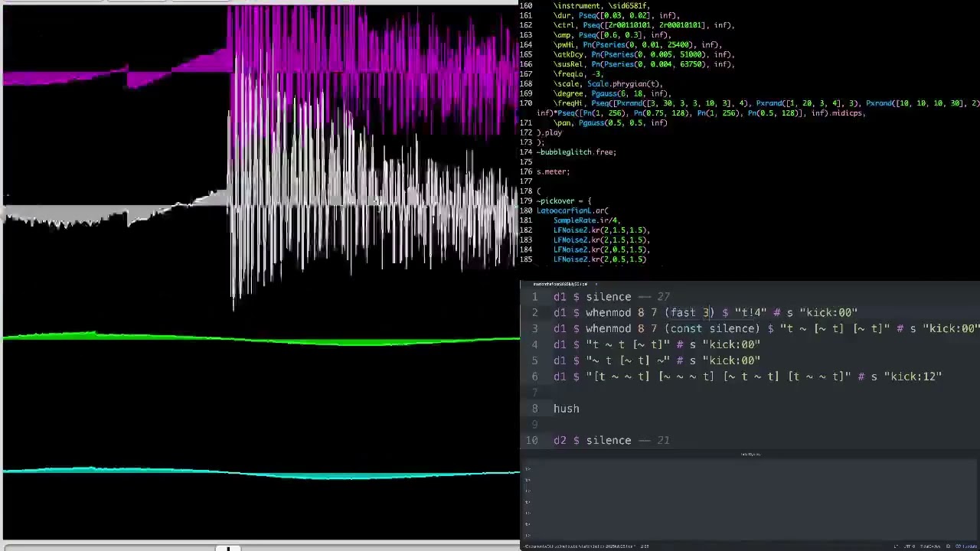The width and height of the screenshot is (980, 551).
Task: Click the ").play" line 172
Action: click(549, 133)
